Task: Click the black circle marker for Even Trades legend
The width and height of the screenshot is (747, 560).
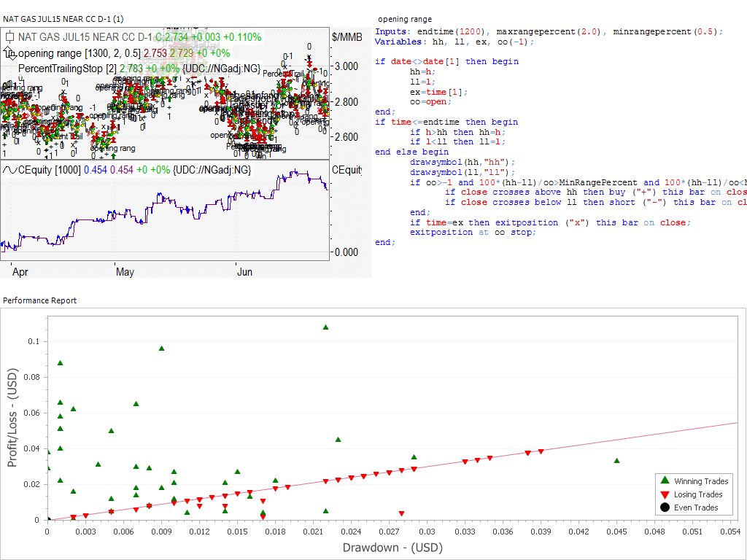Action: tap(665, 507)
